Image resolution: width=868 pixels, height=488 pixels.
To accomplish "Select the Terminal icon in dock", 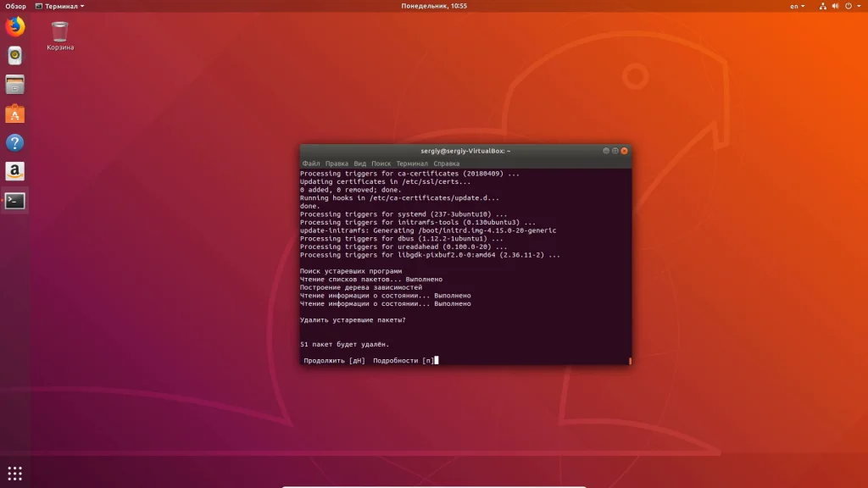I will pyautogui.click(x=14, y=201).
